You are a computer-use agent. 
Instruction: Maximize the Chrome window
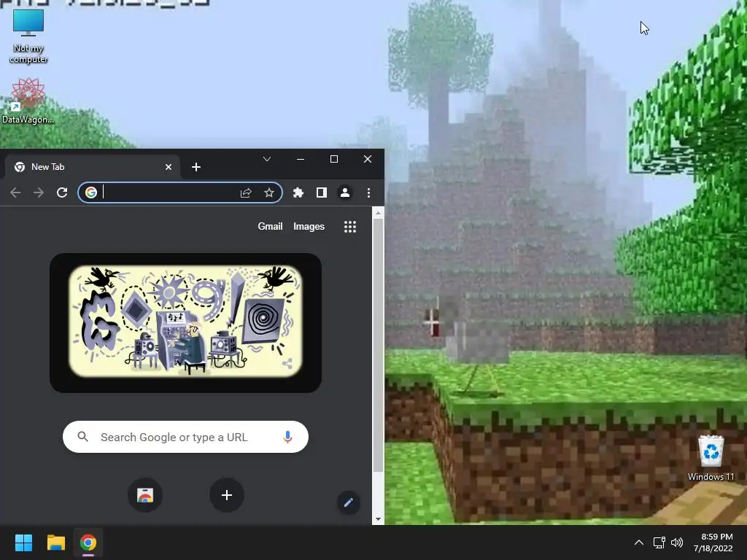coord(334,159)
